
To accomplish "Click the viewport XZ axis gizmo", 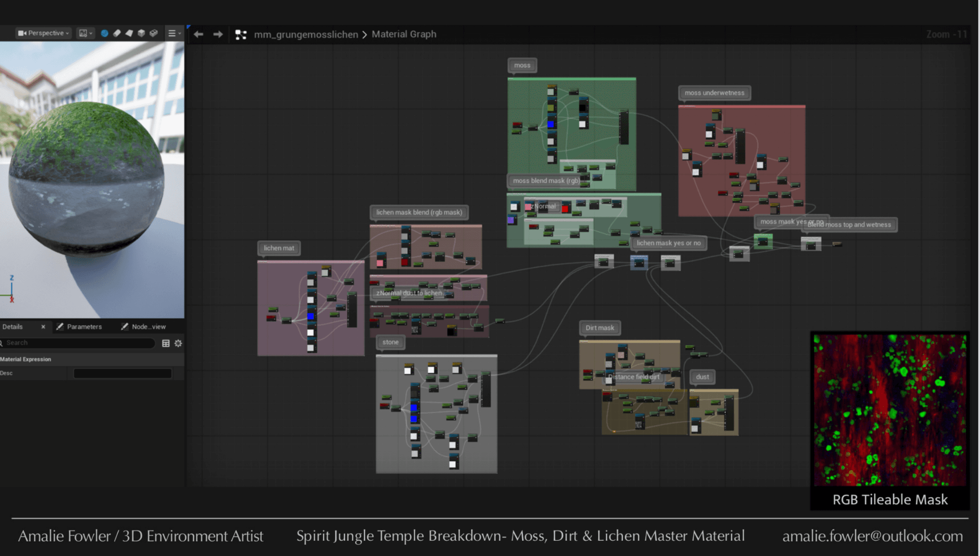I will click(9, 289).
